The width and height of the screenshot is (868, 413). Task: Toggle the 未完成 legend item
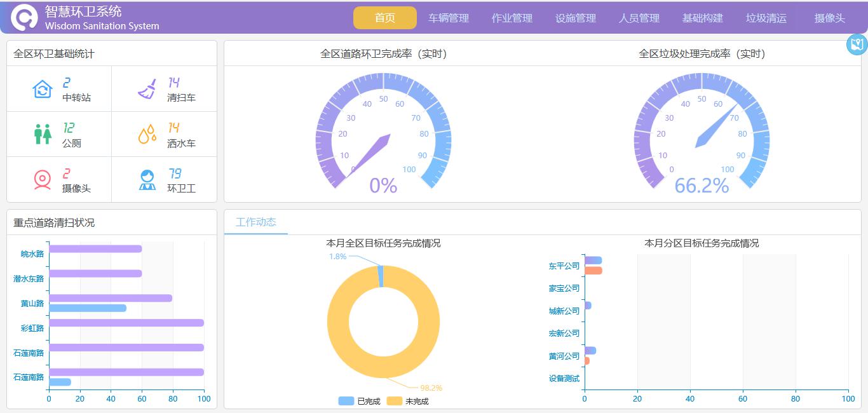408,401
